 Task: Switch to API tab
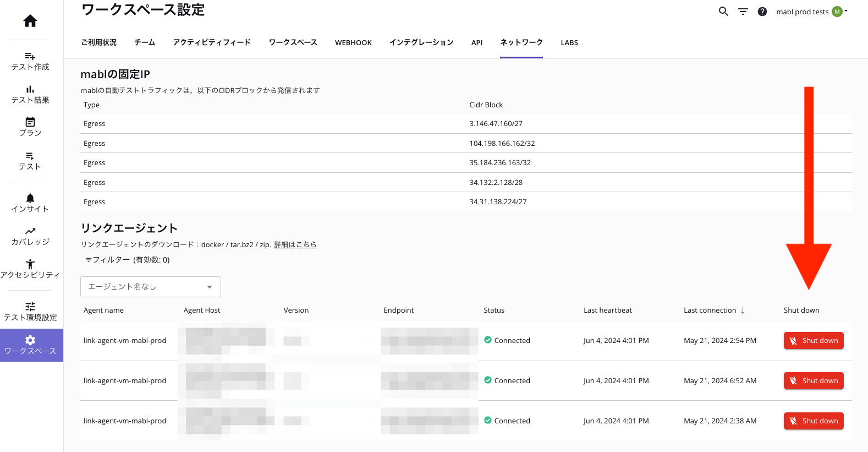point(477,42)
